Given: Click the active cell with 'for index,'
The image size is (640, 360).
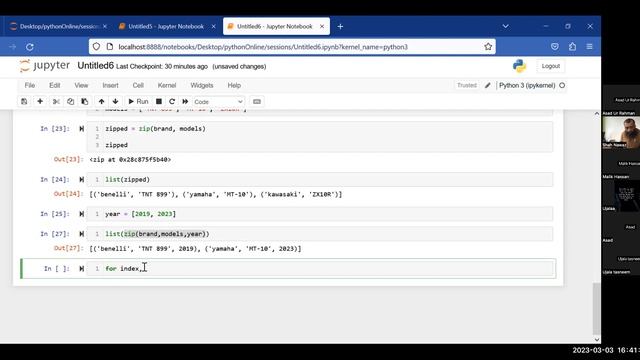Looking at the screenshot, I should coord(320,269).
